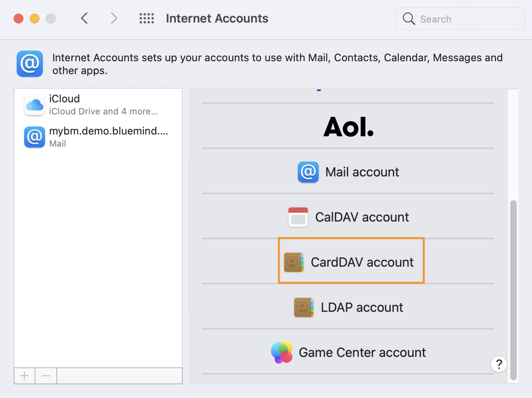The height and width of the screenshot is (398, 532).
Task: Click the CardDAV contacts book icon
Action: click(293, 262)
